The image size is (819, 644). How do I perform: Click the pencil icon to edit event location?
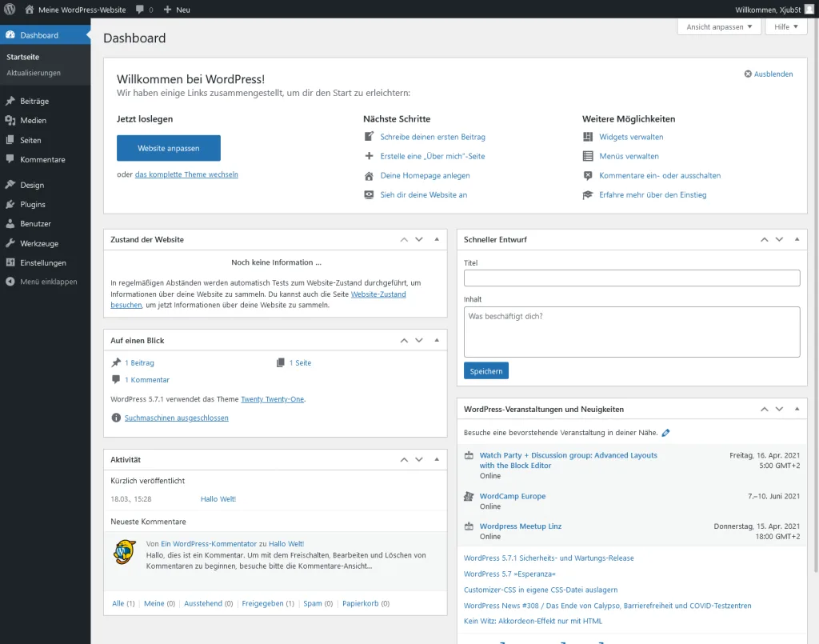coord(666,433)
